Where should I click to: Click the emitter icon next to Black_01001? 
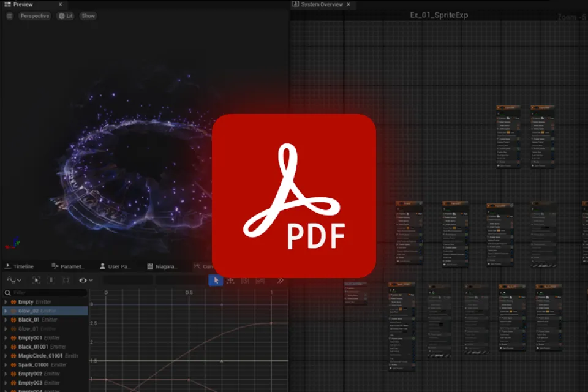(13, 347)
